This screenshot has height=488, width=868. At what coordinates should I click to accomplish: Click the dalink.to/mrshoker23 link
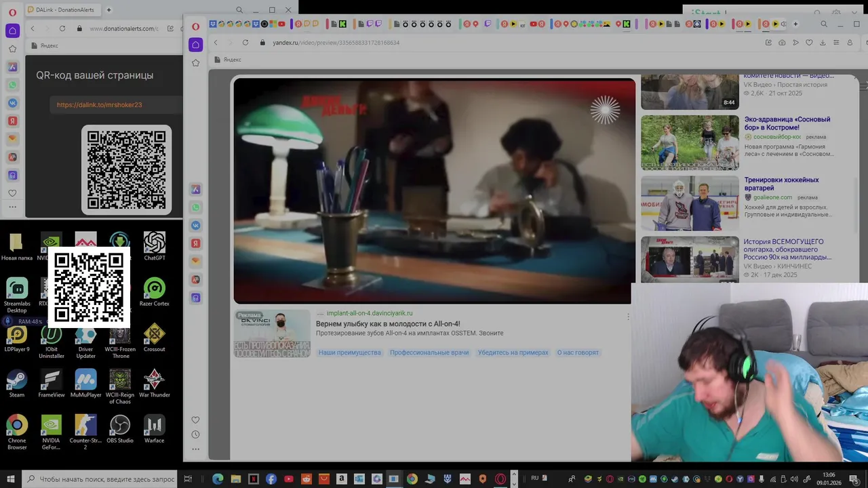point(99,105)
